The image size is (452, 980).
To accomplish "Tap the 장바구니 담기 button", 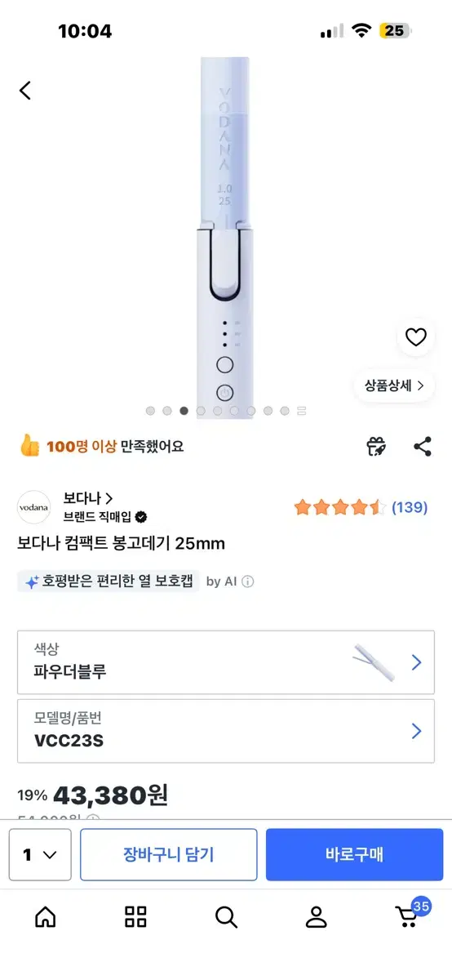I will click(169, 854).
